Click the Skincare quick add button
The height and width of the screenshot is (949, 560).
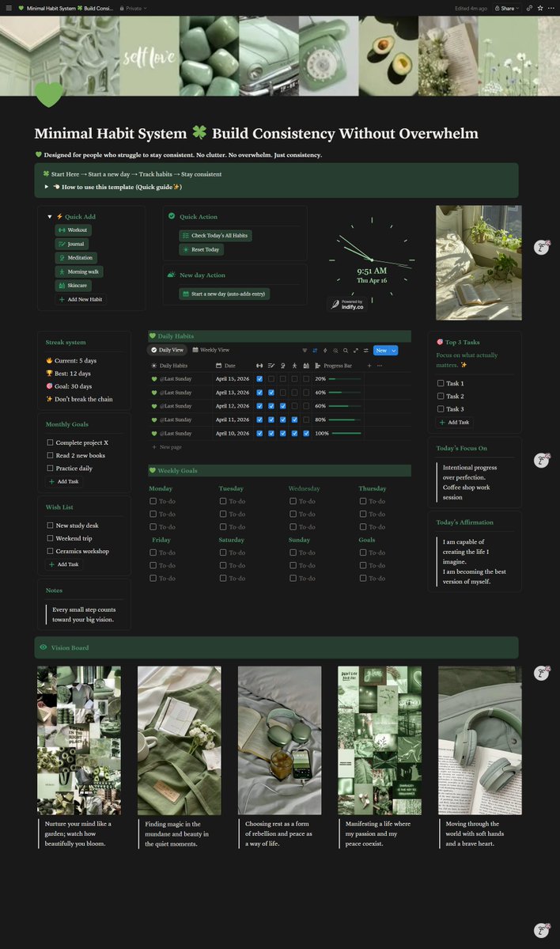pos(74,286)
